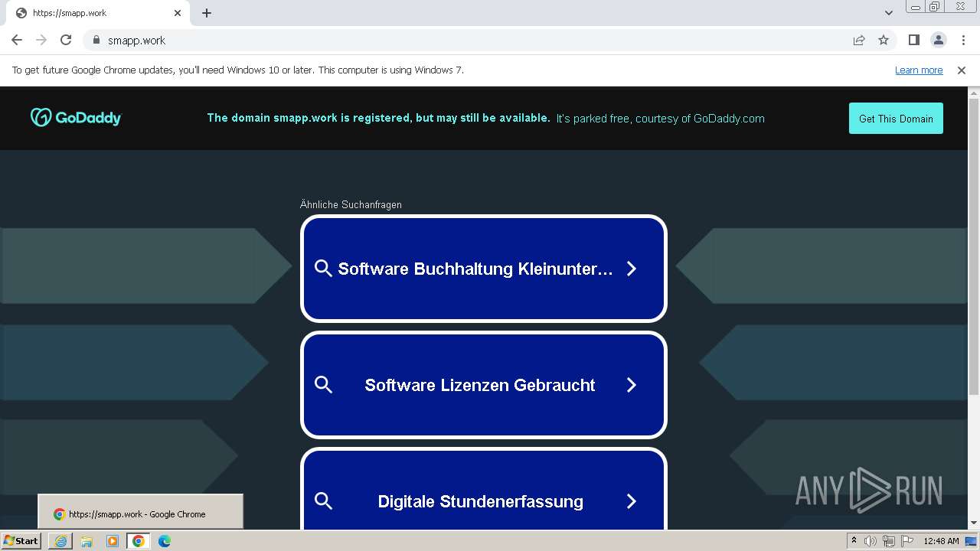Screen dimensions: 980x551
Task: Click search icon beside Digitale Stundenerfassung
Action: (323, 501)
